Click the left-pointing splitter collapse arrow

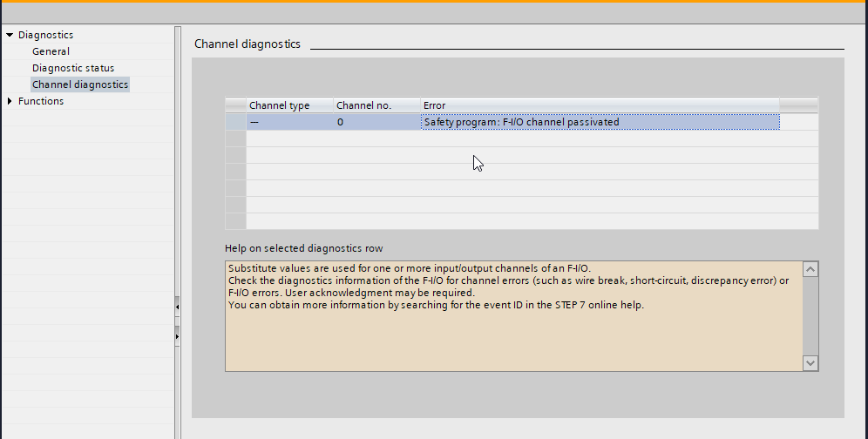178,307
